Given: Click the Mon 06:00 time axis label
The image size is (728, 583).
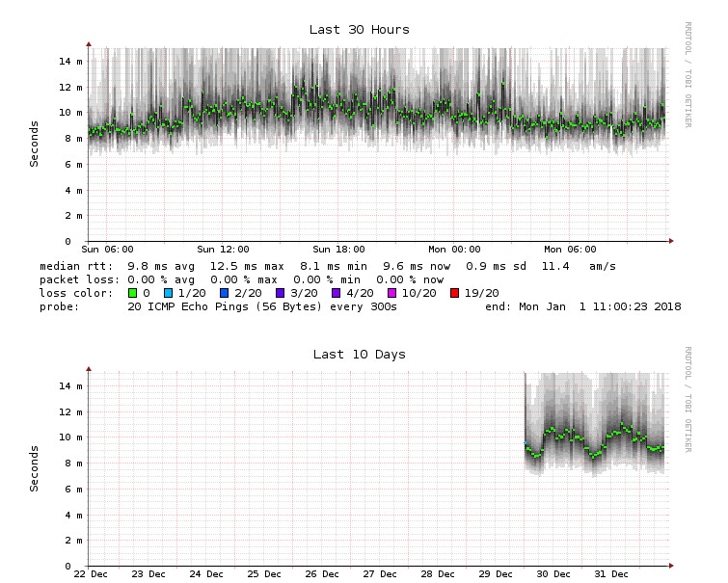Looking at the screenshot, I should 570,250.
